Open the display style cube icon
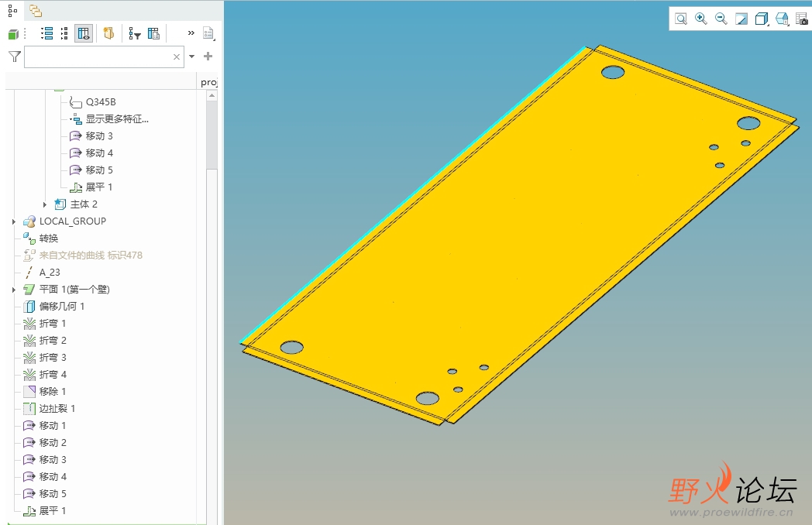The image size is (812, 525). (x=762, y=19)
